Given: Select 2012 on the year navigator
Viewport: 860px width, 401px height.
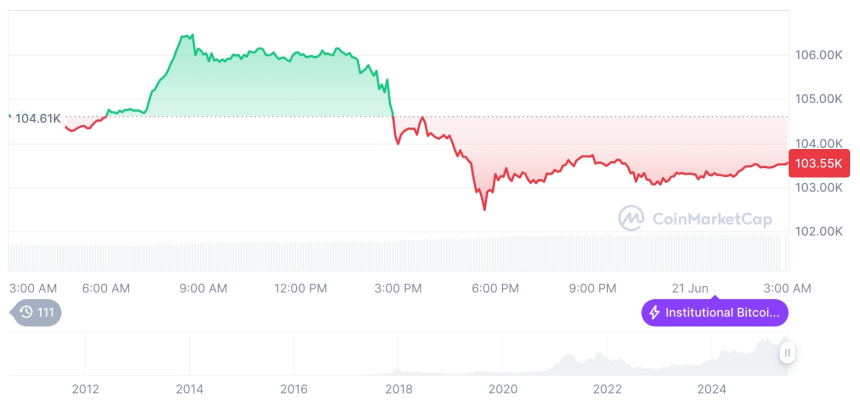Looking at the screenshot, I should (x=85, y=389).
